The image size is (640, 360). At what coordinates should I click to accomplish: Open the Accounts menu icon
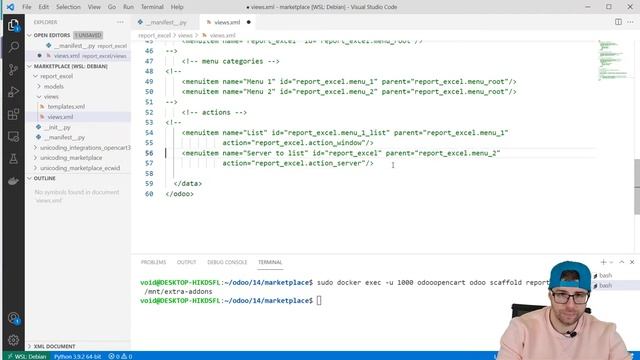[13, 318]
